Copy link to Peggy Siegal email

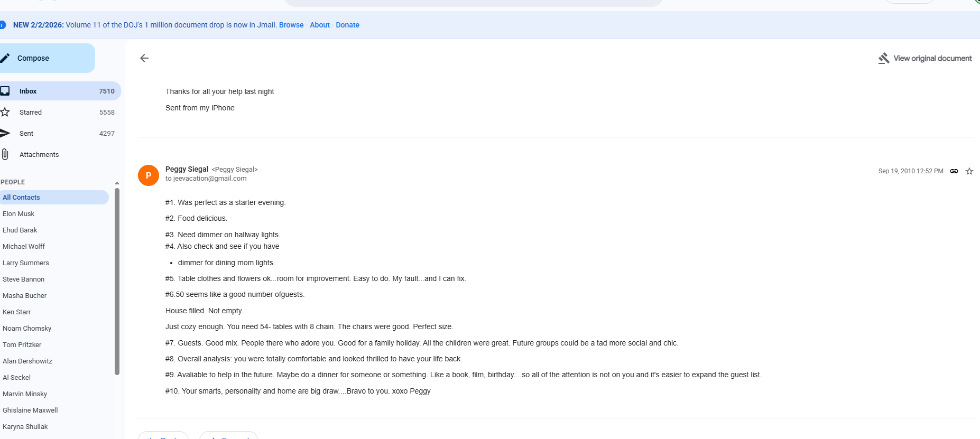pyautogui.click(x=954, y=171)
